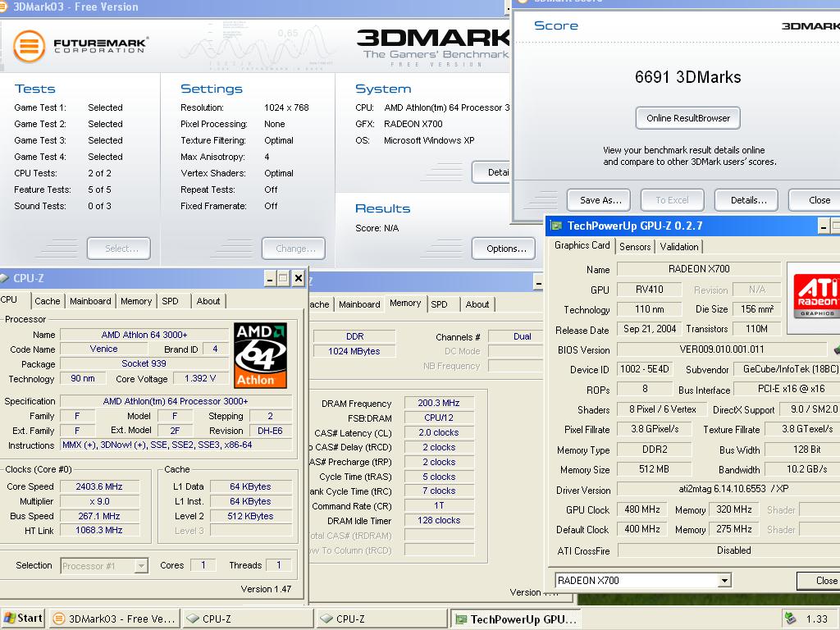Switch to Mainboard tab in front CPU-Z
This screenshot has height=630, width=840.
pyautogui.click(x=90, y=301)
